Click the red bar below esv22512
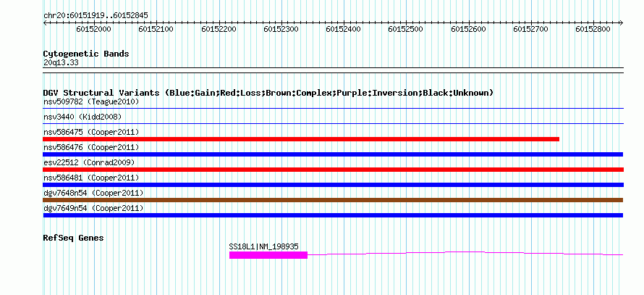Viewport: 644px width, 295px height. [333, 170]
